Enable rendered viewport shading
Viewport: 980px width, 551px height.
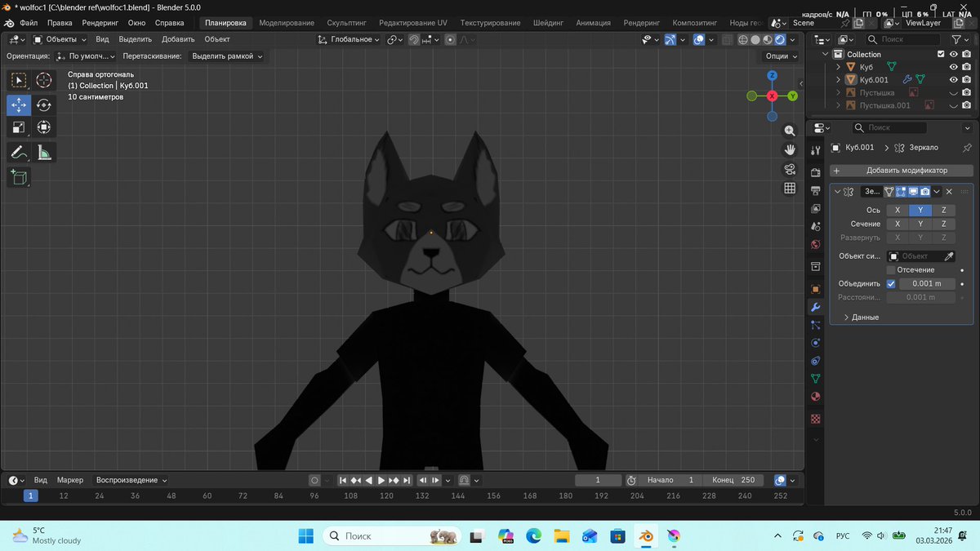point(780,39)
